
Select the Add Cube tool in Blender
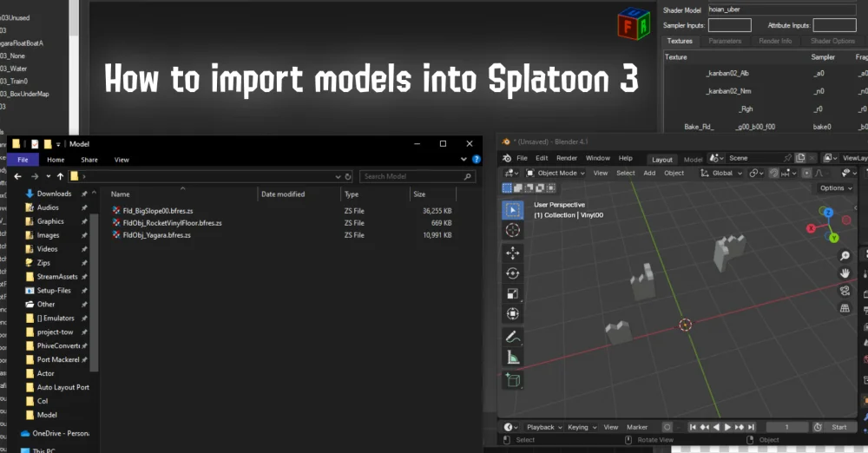[513, 380]
